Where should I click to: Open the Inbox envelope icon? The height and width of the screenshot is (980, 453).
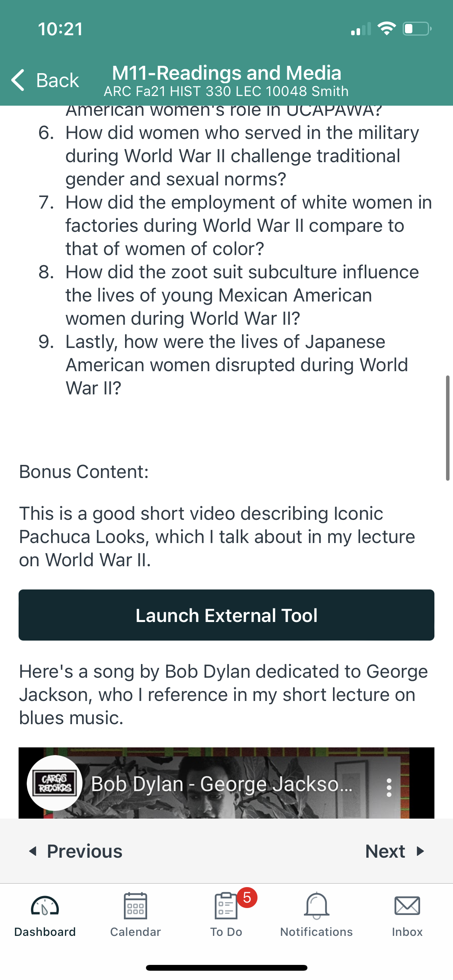pos(407,906)
